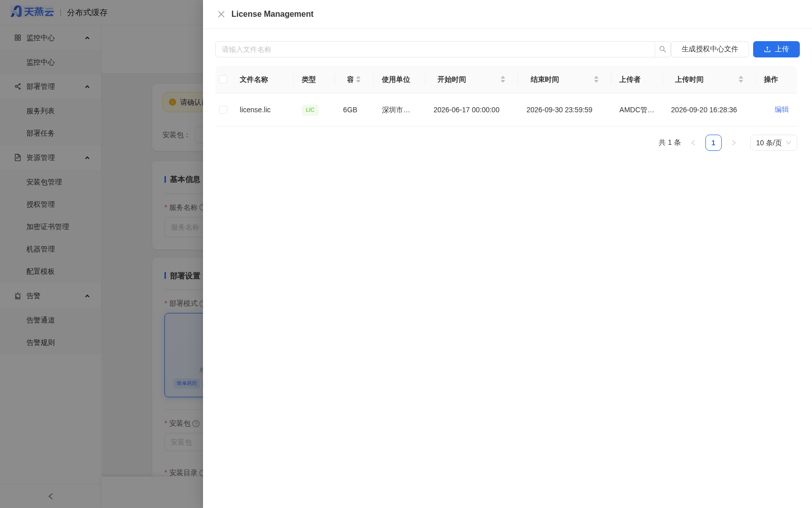
Task: Open the 10 条/页 page size dropdown
Action: pyautogui.click(x=773, y=143)
